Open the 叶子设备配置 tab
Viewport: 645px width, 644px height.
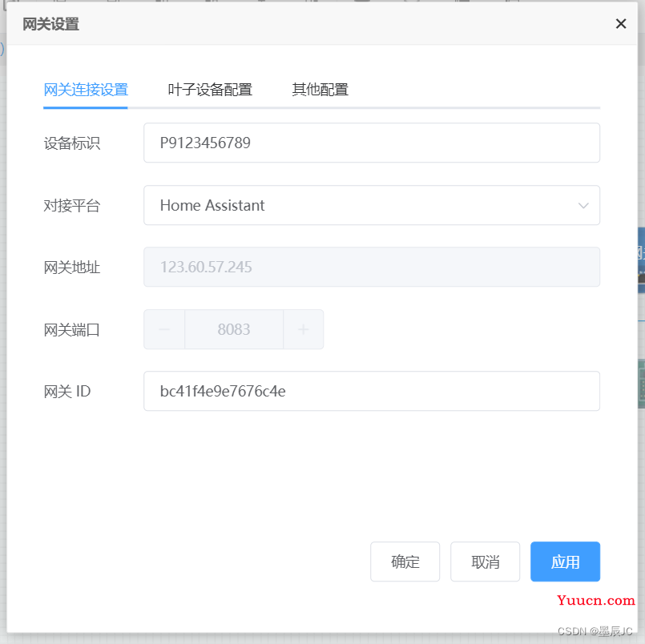[x=210, y=90]
